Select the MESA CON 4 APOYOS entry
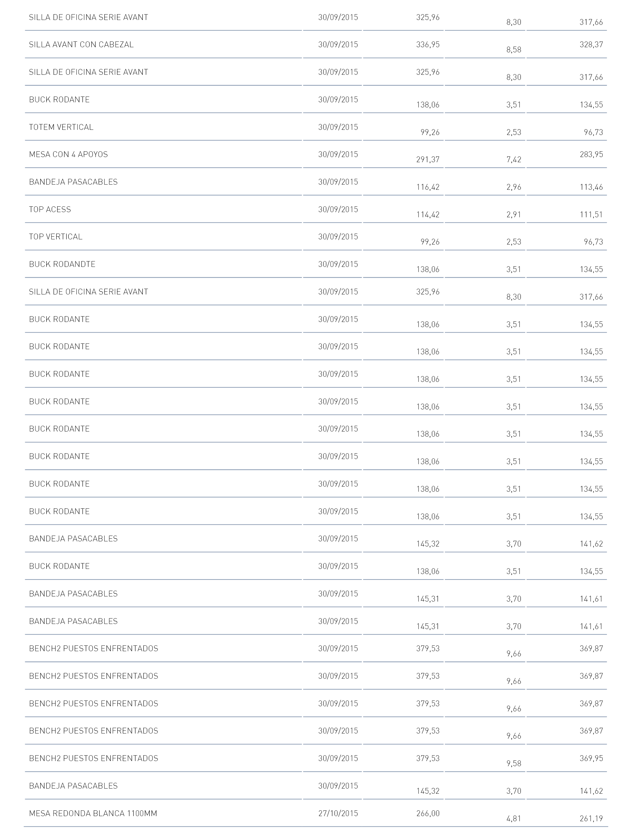The image size is (643, 840). pyautogui.click(x=69, y=154)
